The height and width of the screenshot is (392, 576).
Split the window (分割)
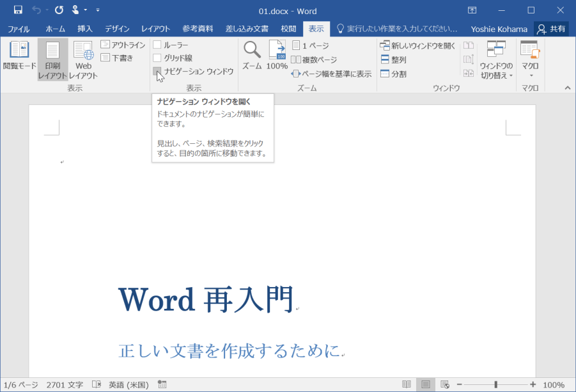point(393,74)
